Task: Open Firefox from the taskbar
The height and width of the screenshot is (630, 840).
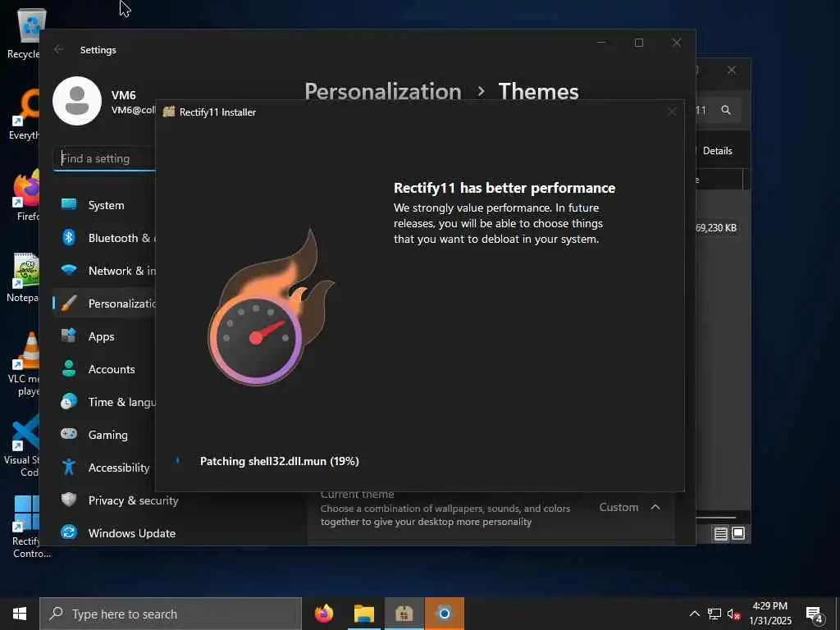Action: click(x=324, y=614)
